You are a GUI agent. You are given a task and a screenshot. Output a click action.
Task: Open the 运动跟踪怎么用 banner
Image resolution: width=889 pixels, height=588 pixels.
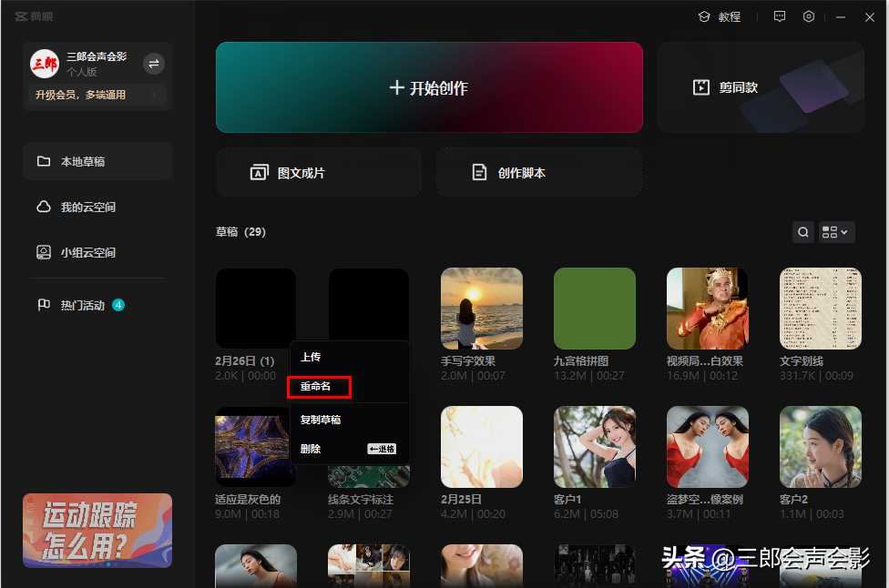(97, 531)
